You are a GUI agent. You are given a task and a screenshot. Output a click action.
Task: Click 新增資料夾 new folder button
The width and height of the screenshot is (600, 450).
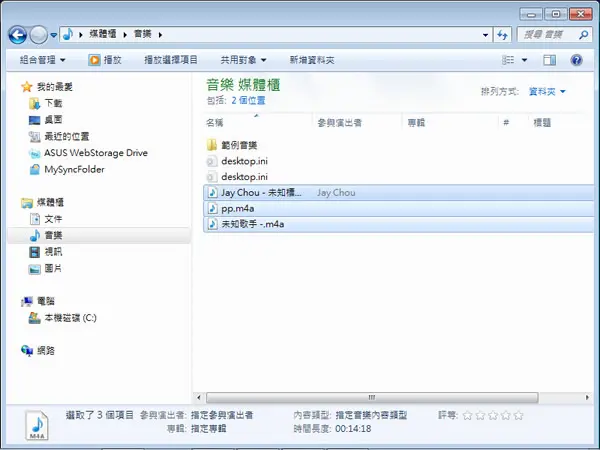tap(312, 60)
